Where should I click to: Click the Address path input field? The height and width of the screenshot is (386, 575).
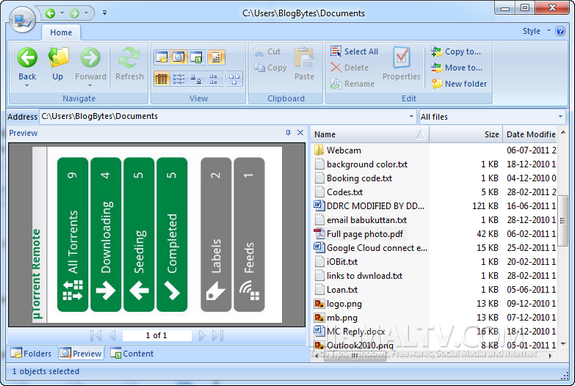pyautogui.click(x=224, y=117)
